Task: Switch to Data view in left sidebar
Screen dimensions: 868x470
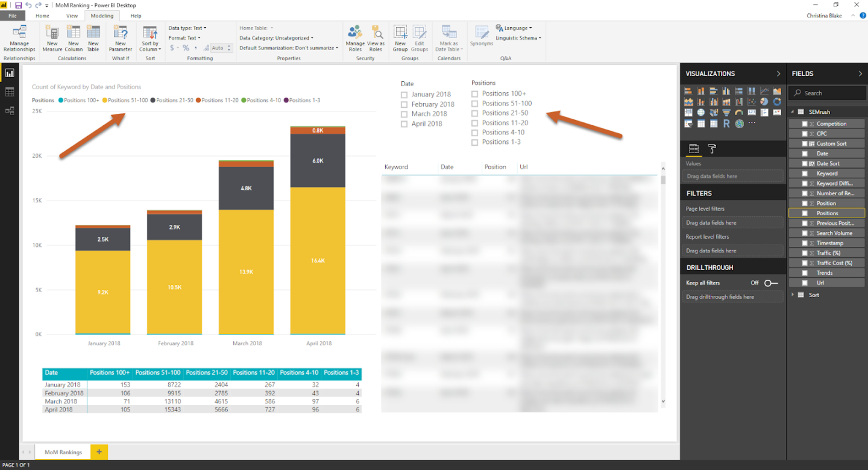Action: [10, 92]
